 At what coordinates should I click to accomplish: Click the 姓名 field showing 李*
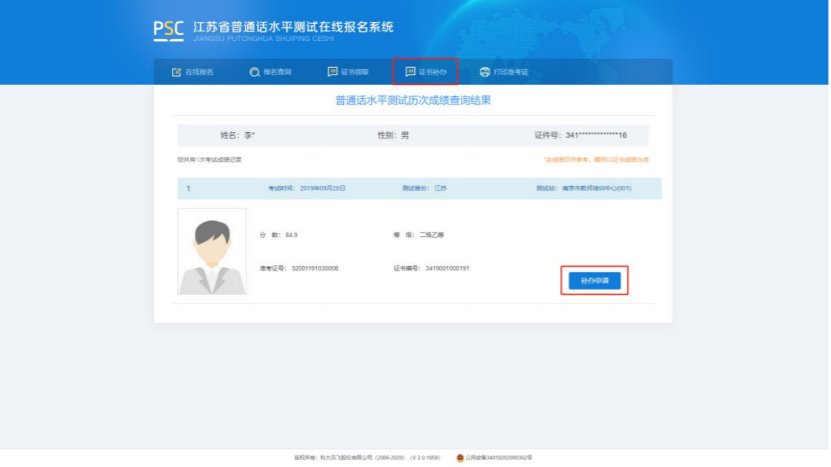pyautogui.click(x=237, y=135)
